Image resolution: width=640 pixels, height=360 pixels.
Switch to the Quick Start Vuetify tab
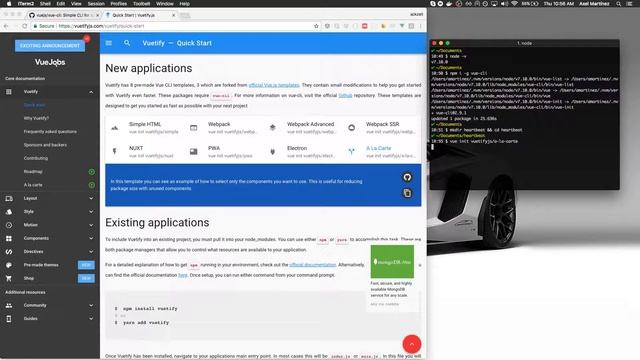tap(140, 15)
